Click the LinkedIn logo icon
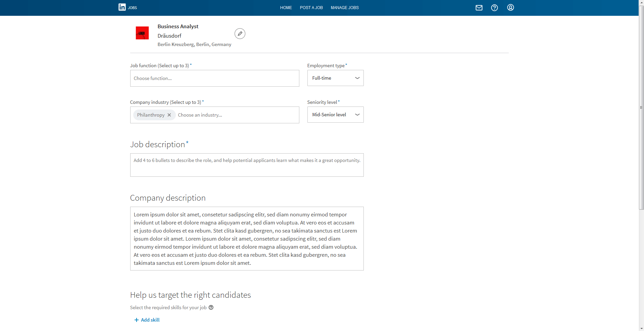The image size is (644, 331). point(122,7)
